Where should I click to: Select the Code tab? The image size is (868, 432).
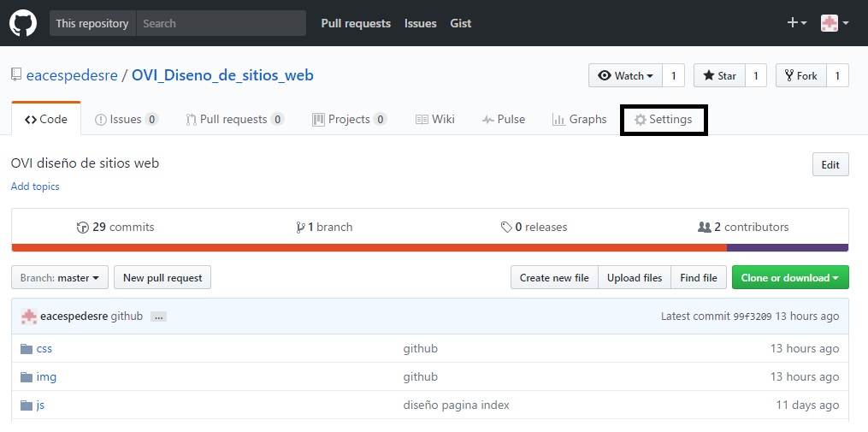click(x=46, y=119)
